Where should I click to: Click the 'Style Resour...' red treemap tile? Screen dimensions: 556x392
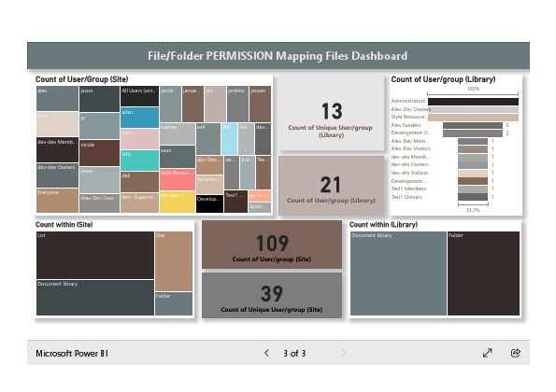click(178, 179)
